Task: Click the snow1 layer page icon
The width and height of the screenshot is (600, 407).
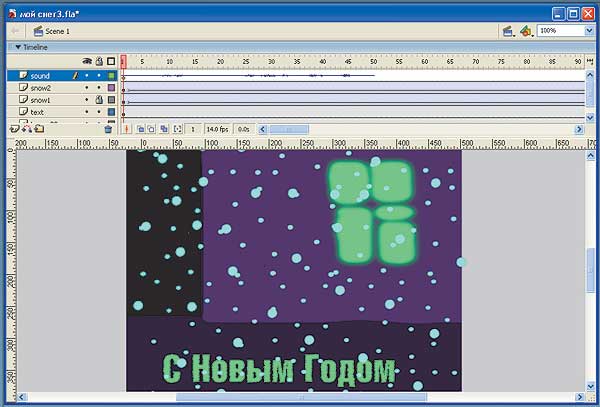Action: click(24, 99)
